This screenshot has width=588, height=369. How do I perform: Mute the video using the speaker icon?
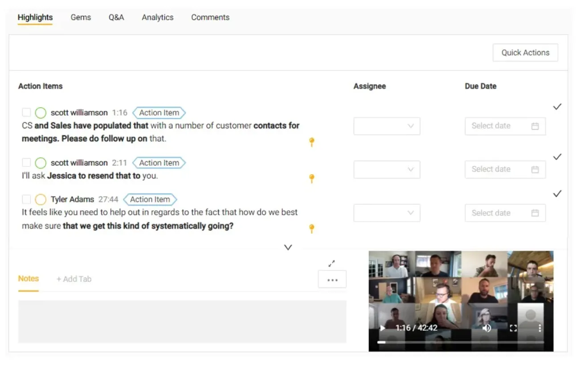[x=486, y=328]
